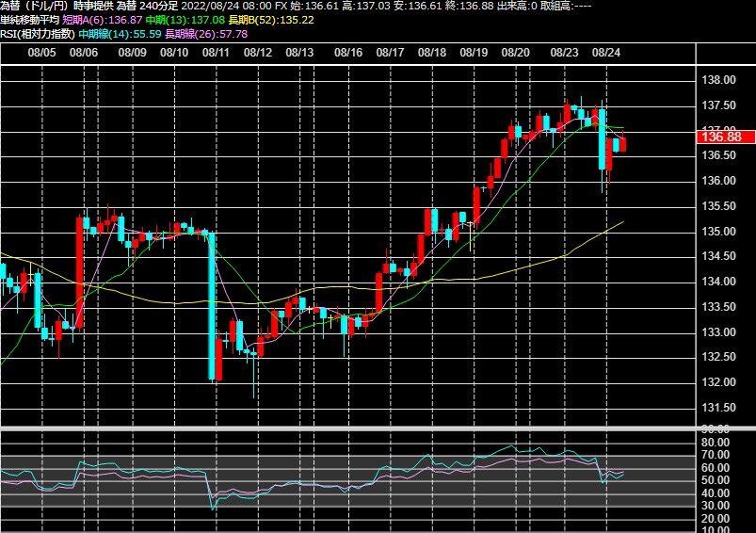The width and height of the screenshot is (756, 533).
Task: Select the 長期B(52):135.22 moving average legend
Action: 271,21
